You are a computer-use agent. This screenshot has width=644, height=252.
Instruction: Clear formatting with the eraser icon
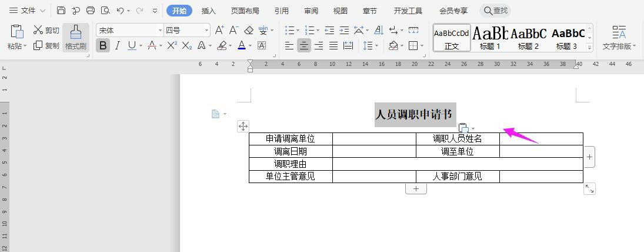coord(248,30)
